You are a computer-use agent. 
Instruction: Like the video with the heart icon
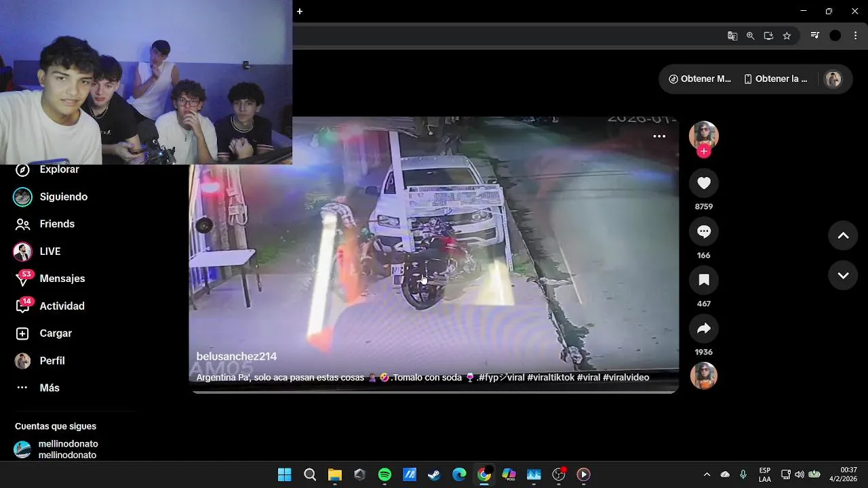[x=704, y=183]
